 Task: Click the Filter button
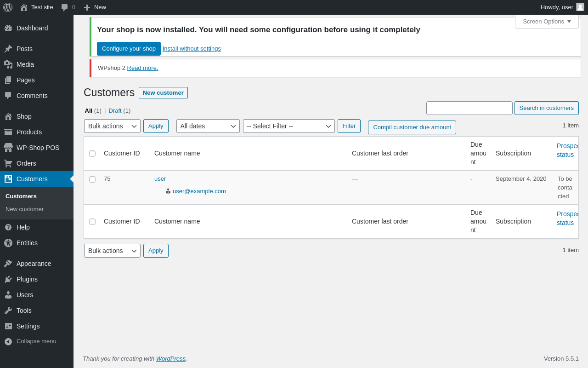click(x=349, y=126)
